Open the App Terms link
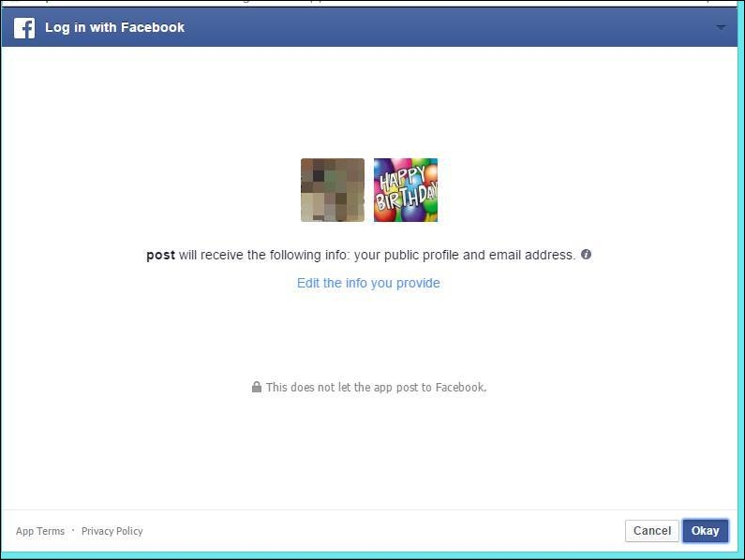This screenshot has width=745, height=560. [40, 531]
